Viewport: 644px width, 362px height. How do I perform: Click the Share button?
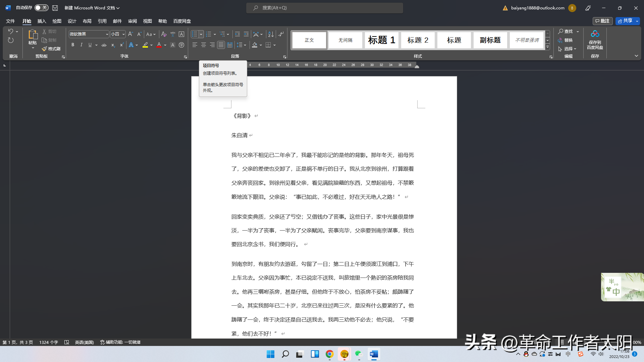click(x=625, y=21)
